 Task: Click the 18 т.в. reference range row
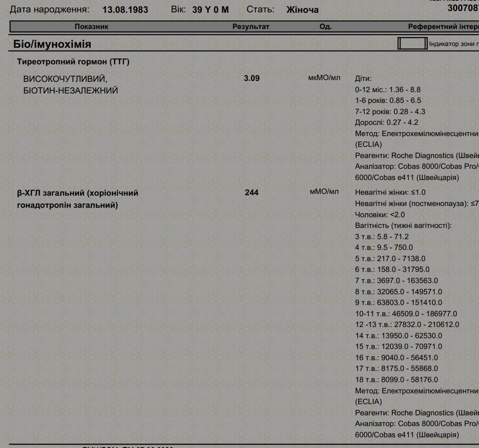(396, 380)
